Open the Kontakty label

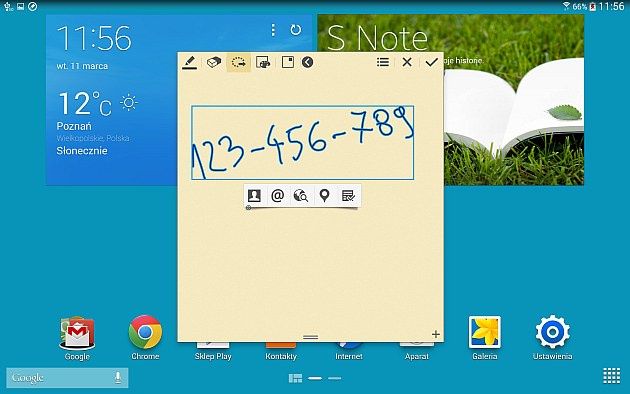[281, 356]
